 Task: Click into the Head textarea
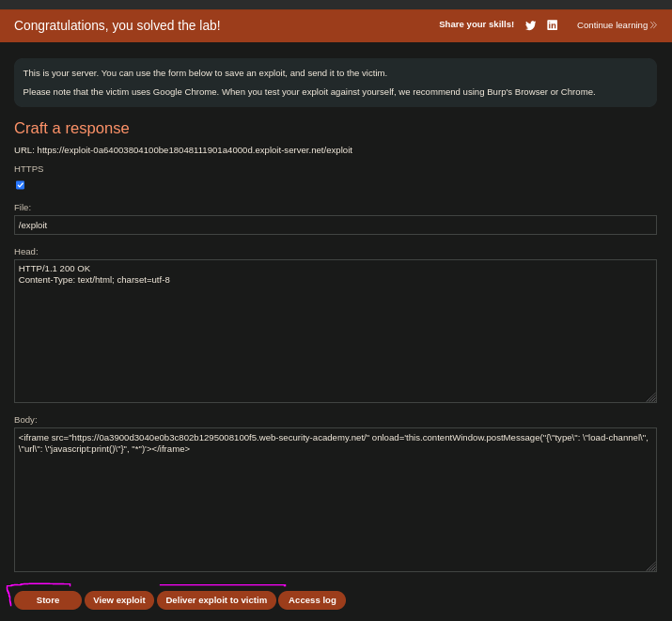tap(336, 331)
